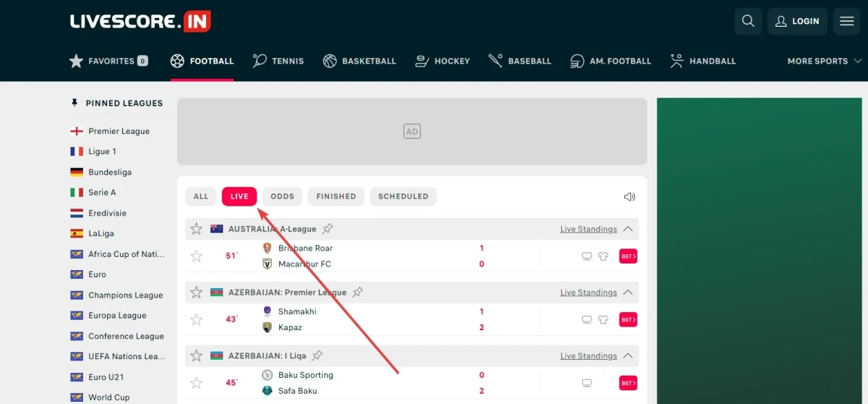Click BET icon for Baku Sporting match
The height and width of the screenshot is (404, 868).
tap(628, 383)
